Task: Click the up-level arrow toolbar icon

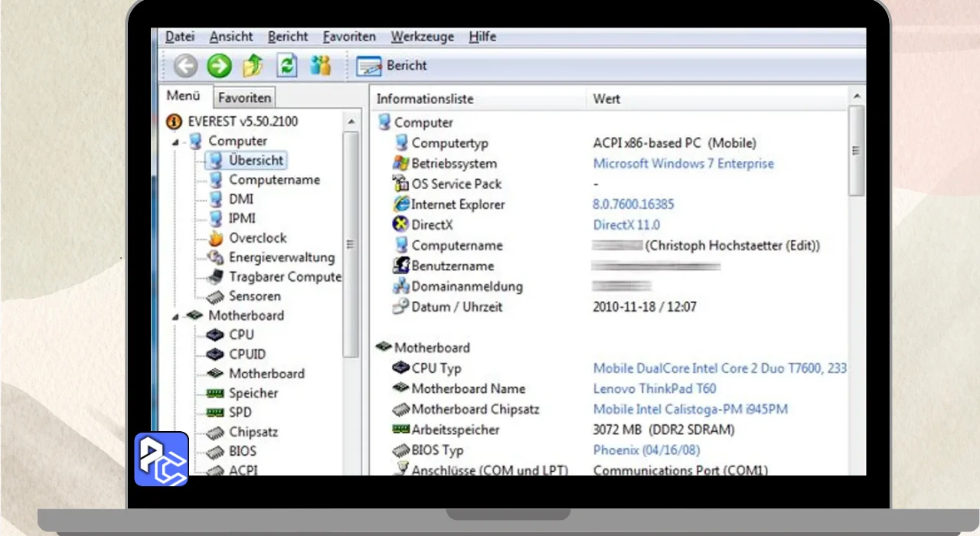Action: [253, 66]
